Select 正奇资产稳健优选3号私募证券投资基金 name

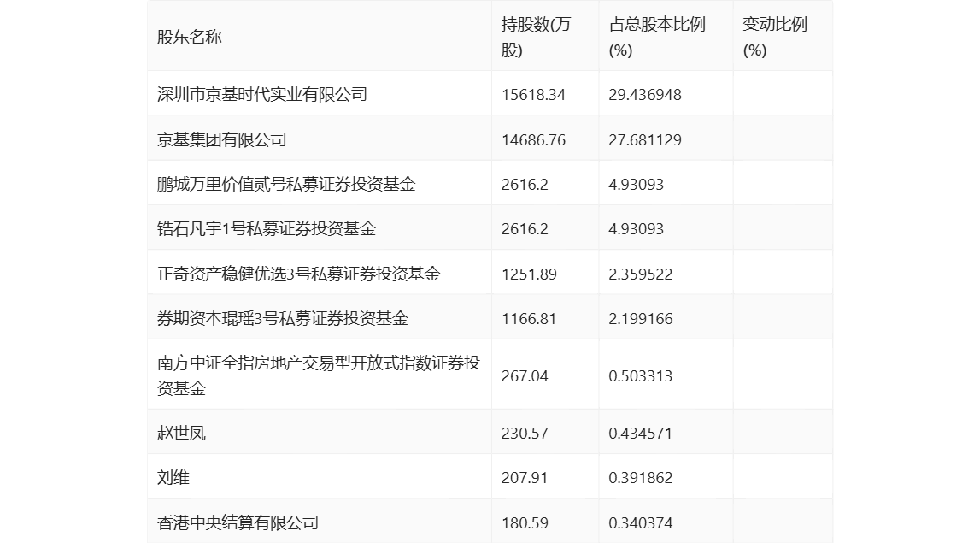point(299,274)
